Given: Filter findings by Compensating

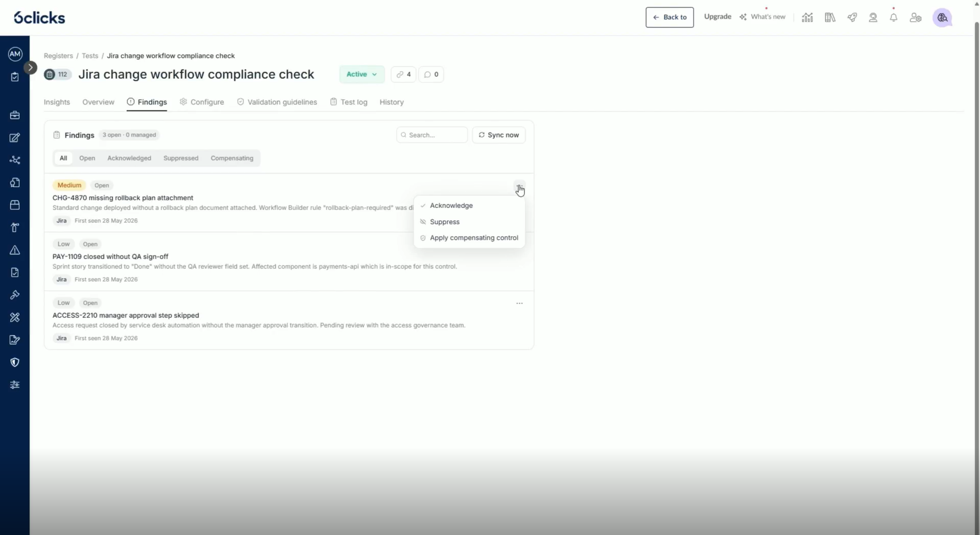Looking at the screenshot, I should coord(232,158).
